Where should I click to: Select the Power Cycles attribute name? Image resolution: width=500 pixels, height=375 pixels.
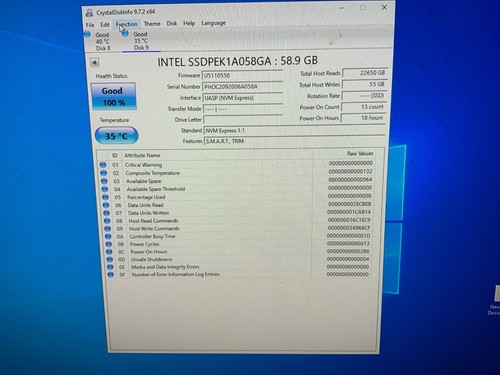coord(145,244)
